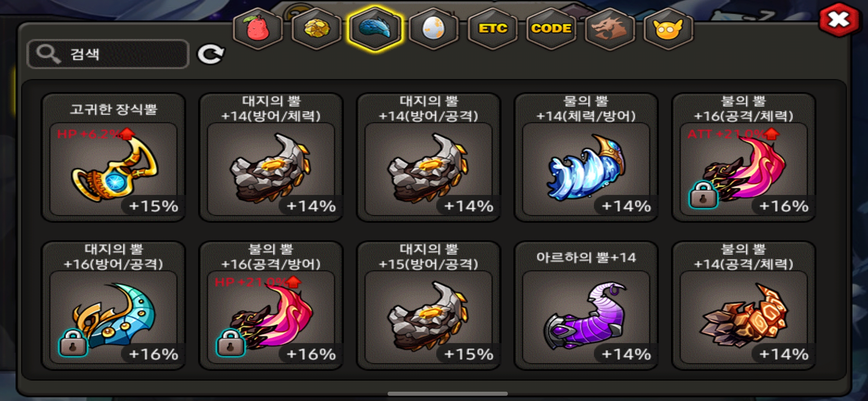Screen dimensions: 868x401
Task: Select the 고귀한 장식뿔 item card
Action: point(113,157)
